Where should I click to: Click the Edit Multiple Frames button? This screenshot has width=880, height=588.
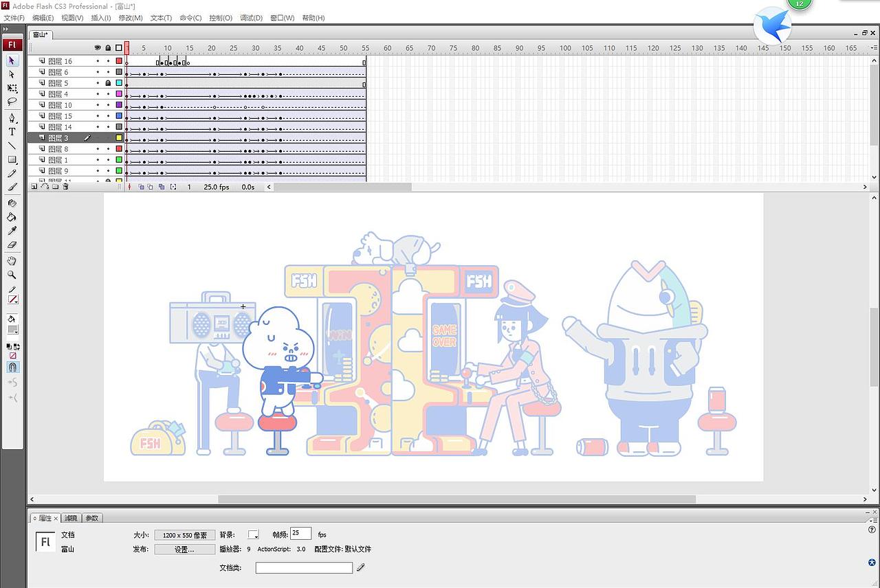point(162,187)
